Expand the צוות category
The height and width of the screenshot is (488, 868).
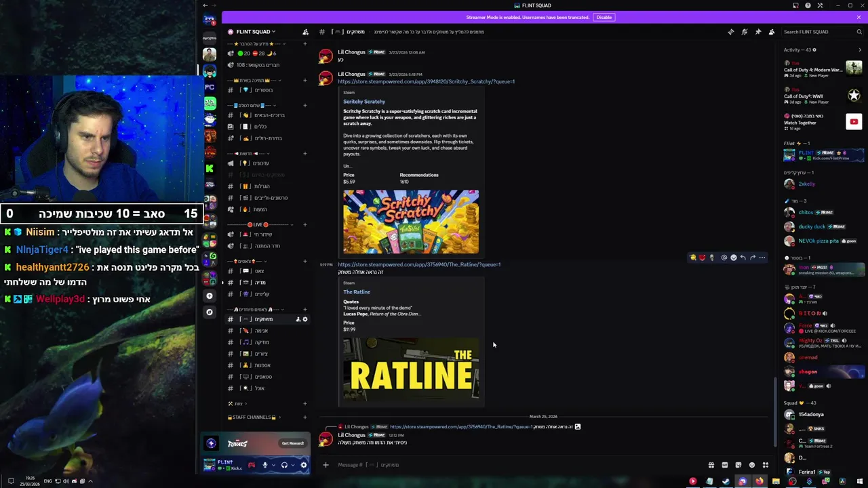click(x=236, y=404)
